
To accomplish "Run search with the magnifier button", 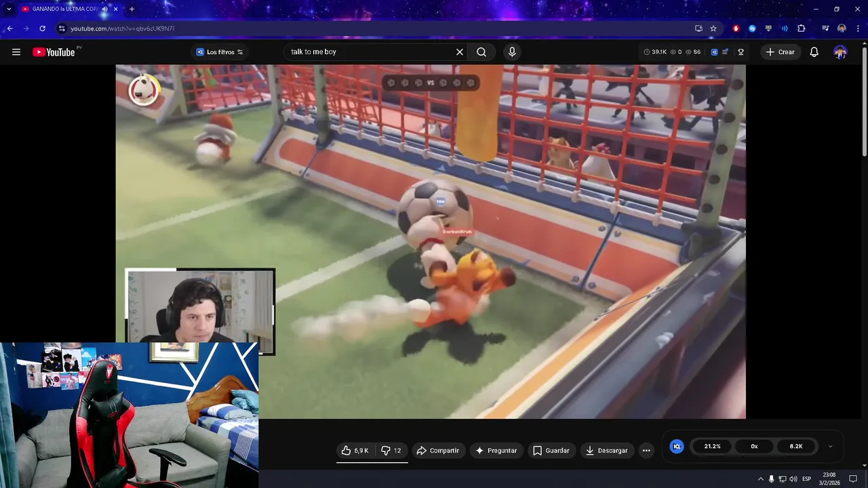I will [x=481, y=52].
